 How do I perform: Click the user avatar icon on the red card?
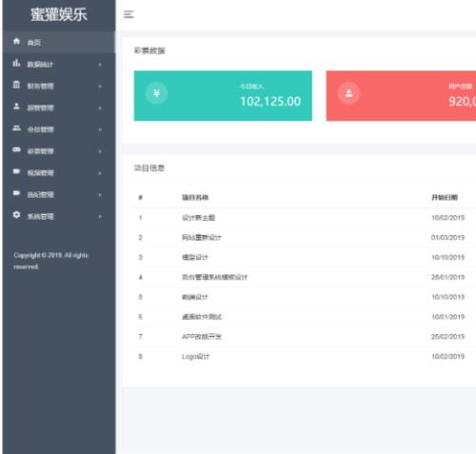(348, 93)
